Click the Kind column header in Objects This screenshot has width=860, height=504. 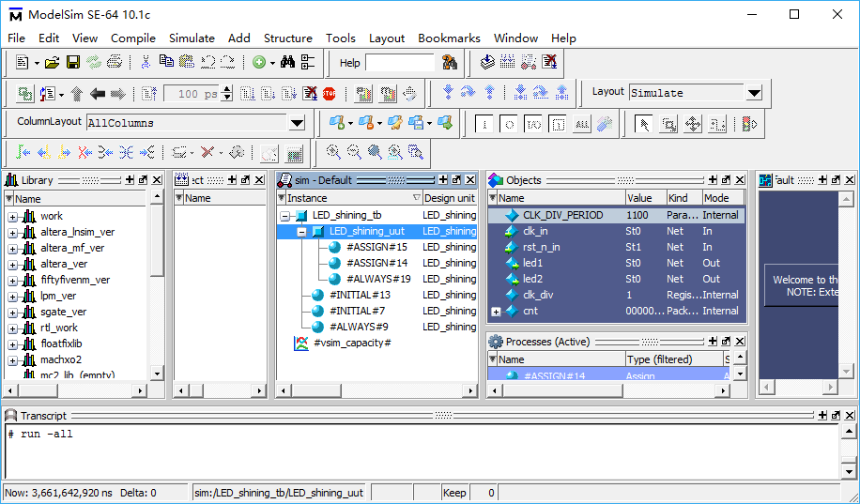click(683, 198)
